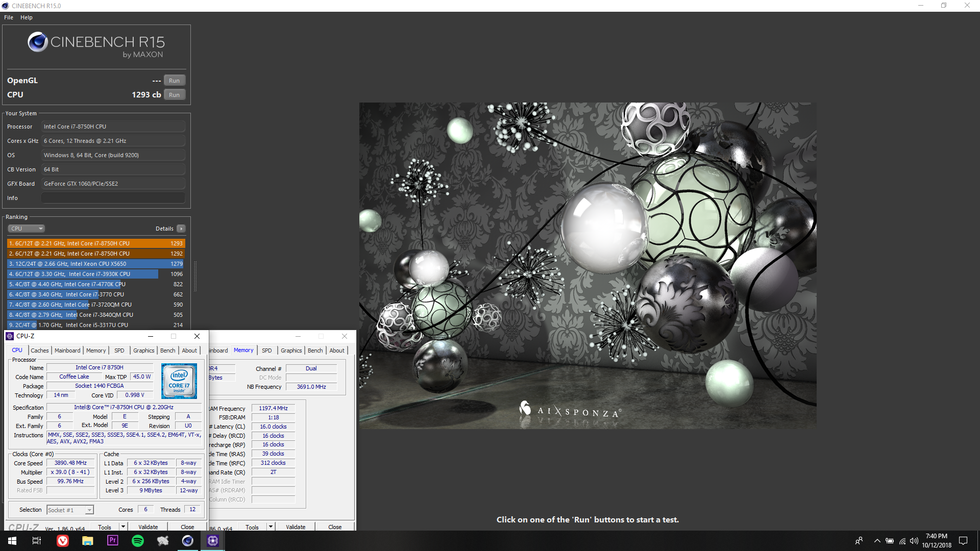The image size is (980, 551).
Task: Open Details arrow in Ranking panel
Action: click(x=181, y=229)
